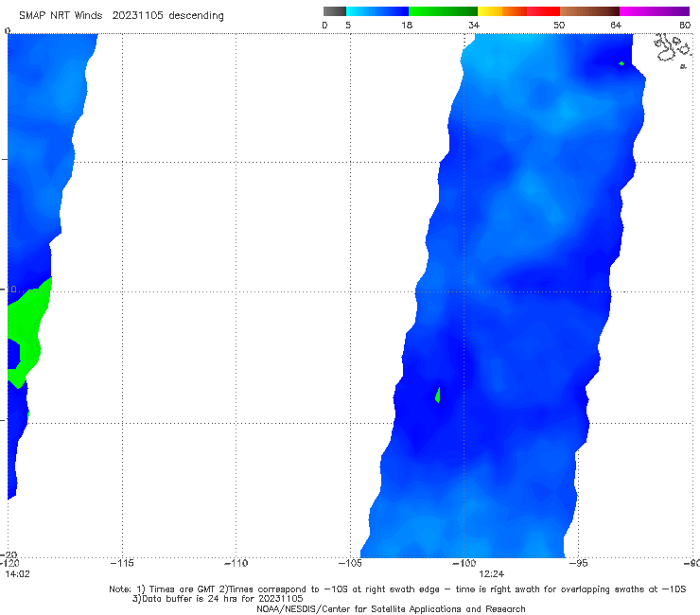Viewport: 700px width, 615px height.
Task: Click the color bar label 50
Action: [559, 25]
